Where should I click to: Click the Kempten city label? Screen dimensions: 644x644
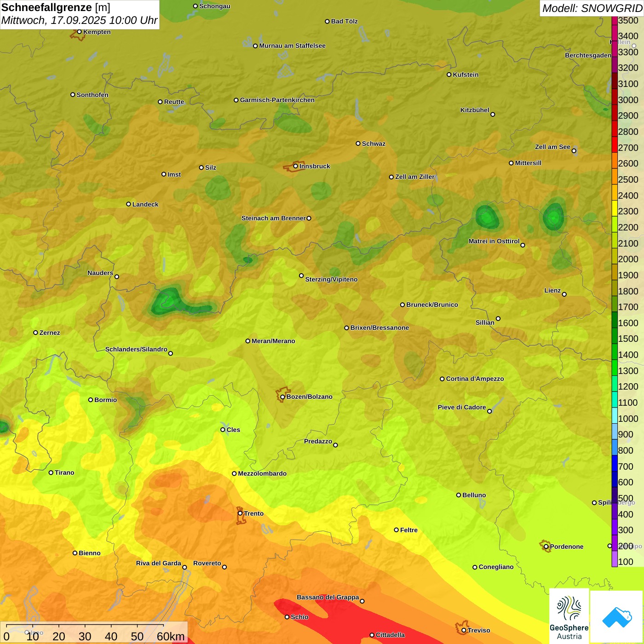point(97,32)
